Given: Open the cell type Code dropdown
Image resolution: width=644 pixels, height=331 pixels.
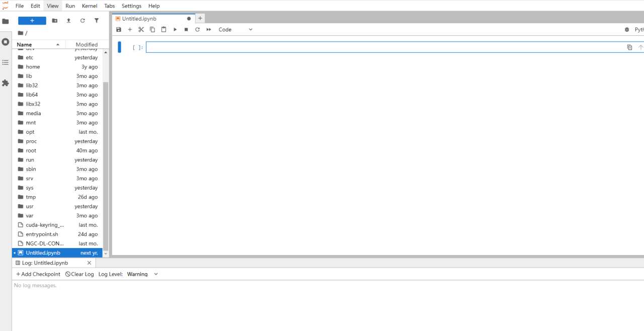Looking at the screenshot, I should point(235,30).
